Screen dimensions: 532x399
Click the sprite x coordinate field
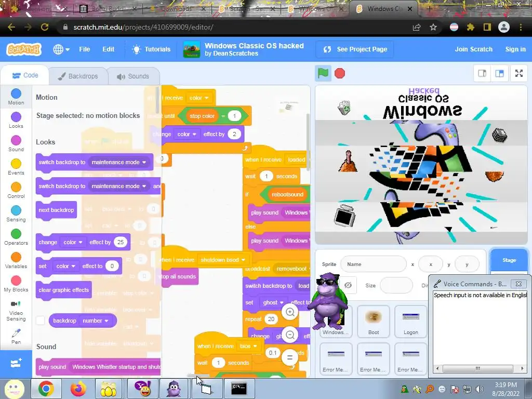431,264
